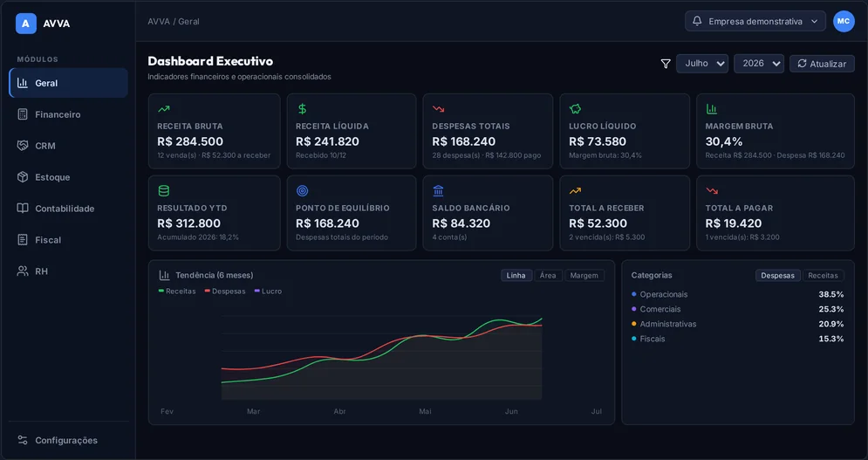Click Lucro Líquido piggy bank icon
Viewport: 868px width, 460px height.
pyautogui.click(x=575, y=108)
